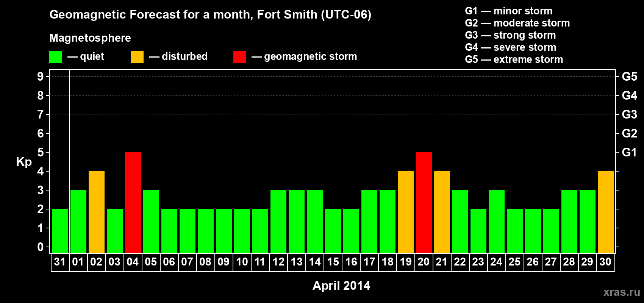Click the green bar above date 17
The height and width of the screenshot is (303, 644).
pos(369,221)
